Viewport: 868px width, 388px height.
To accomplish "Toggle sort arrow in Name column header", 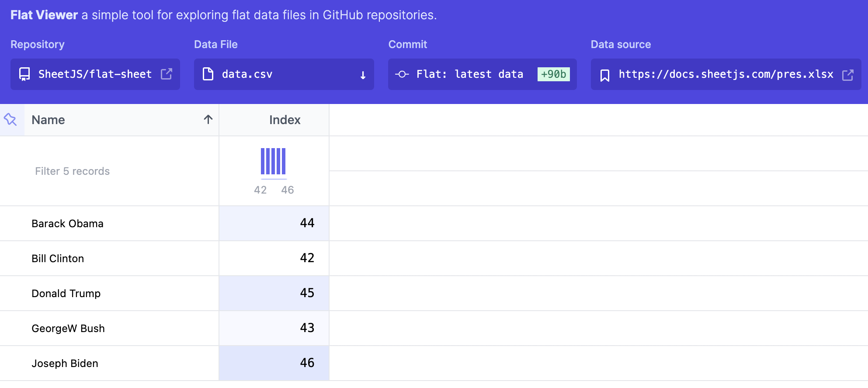I will 208,120.
